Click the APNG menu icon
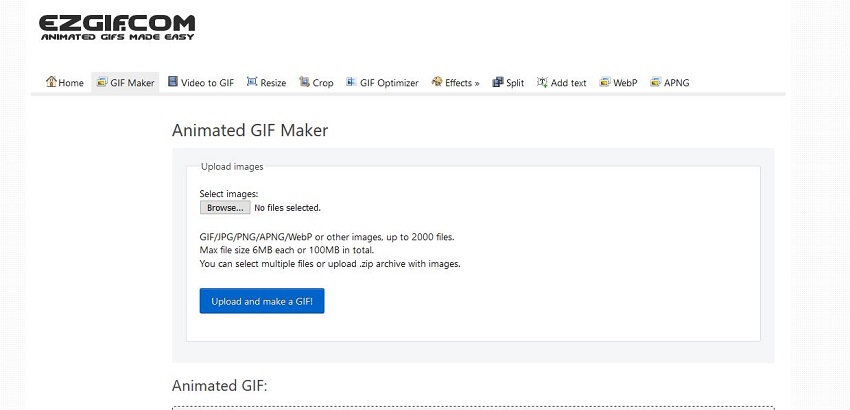This screenshot has width=850, height=410. (655, 82)
